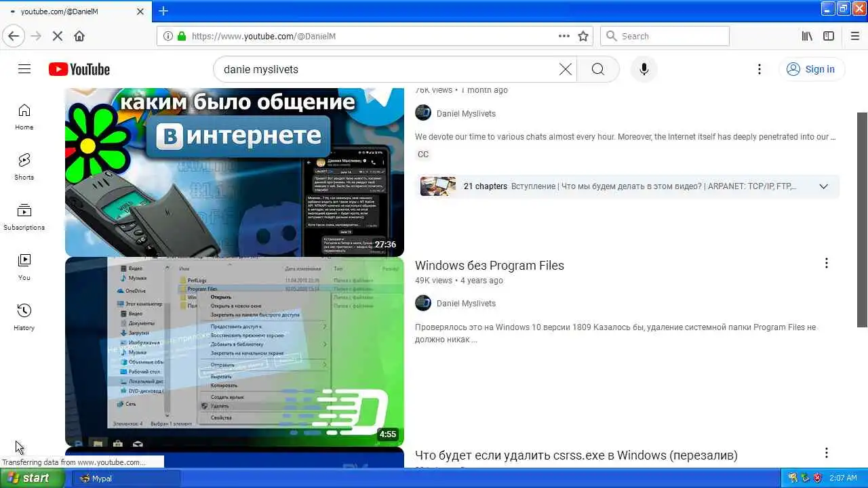The height and width of the screenshot is (488, 868).
Task: Open History in the sidebar
Action: pyautogui.click(x=24, y=318)
